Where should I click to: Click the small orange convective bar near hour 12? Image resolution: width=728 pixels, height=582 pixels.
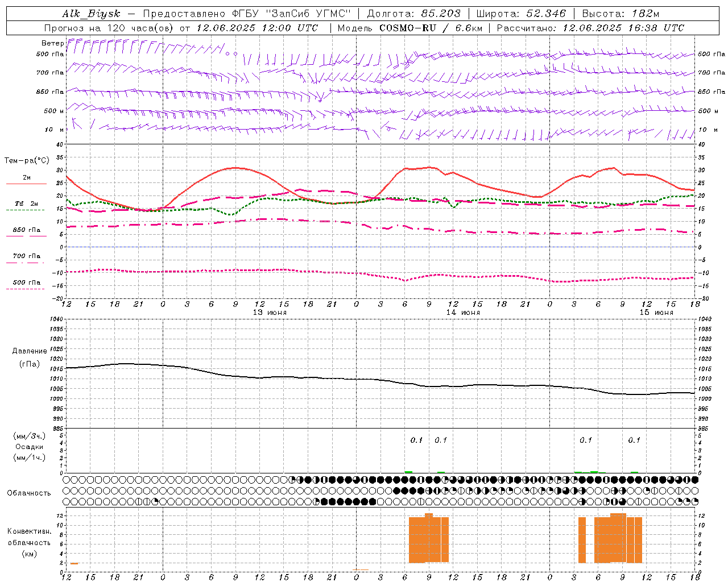tap(74, 563)
